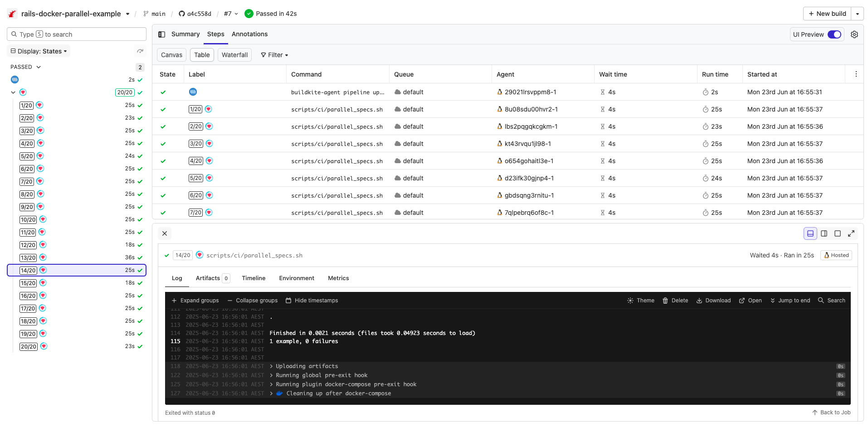
Task: Select job 15/20 in sidebar
Action: click(77, 283)
